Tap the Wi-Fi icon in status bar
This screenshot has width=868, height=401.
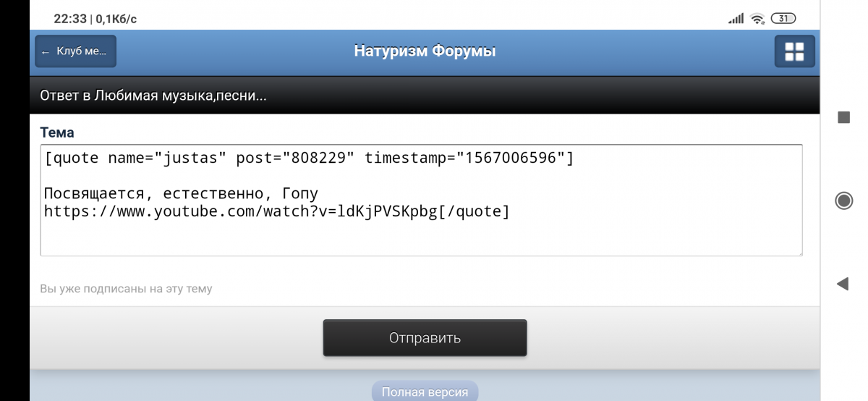click(x=757, y=19)
